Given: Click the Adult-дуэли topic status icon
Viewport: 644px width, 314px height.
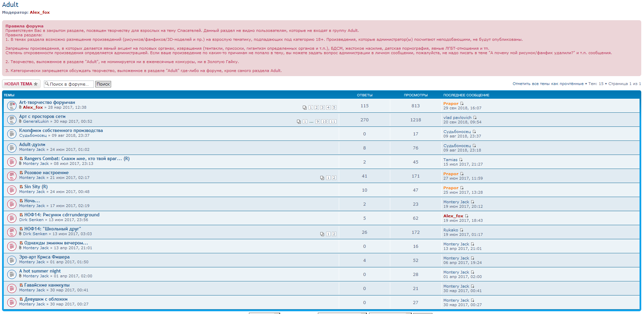Looking at the screenshot, I should tap(12, 148).
